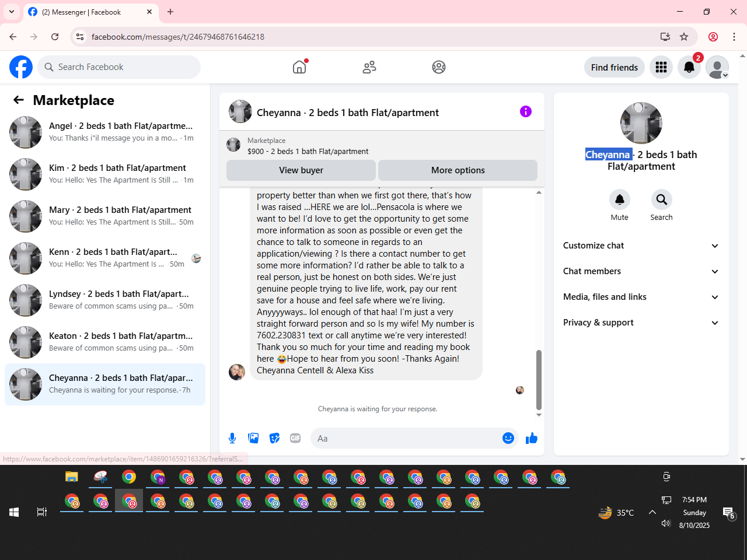Expand Customize chat section
Screen dimensions: 747x560
coord(641,246)
